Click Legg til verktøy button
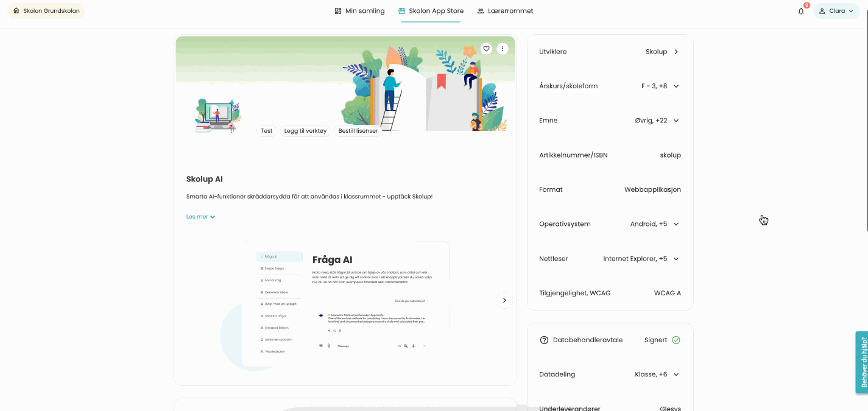 305,131
